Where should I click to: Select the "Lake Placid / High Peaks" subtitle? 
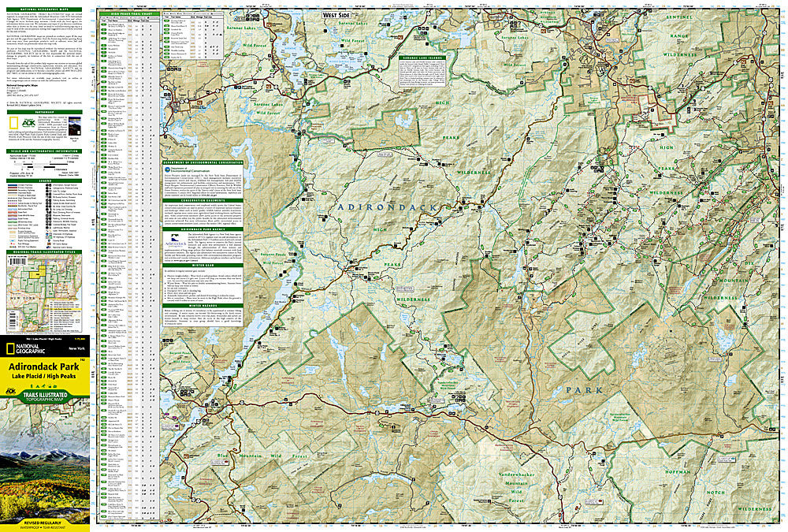[43, 376]
